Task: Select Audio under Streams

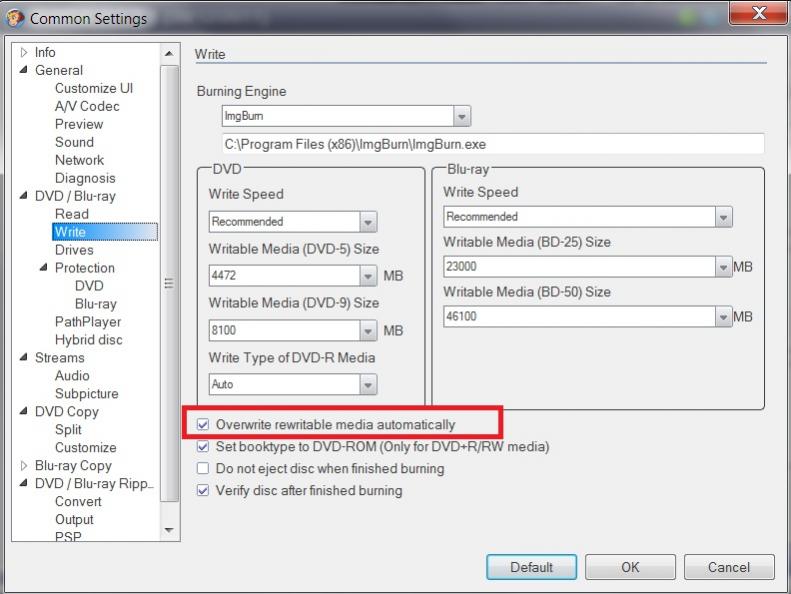Action: pyautogui.click(x=72, y=375)
